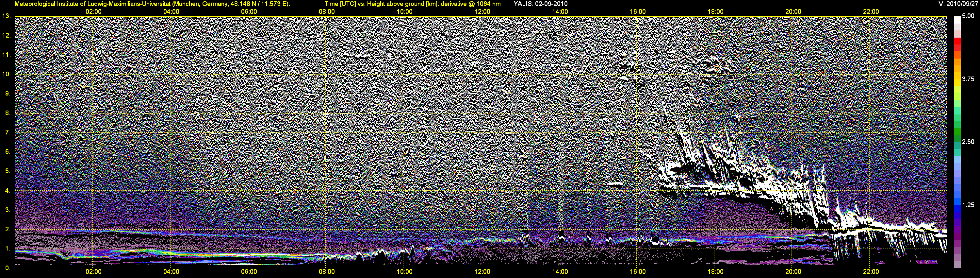This screenshot has width=980, height=278.
Task: Click the height axis label '11.'
Action: click(7, 55)
